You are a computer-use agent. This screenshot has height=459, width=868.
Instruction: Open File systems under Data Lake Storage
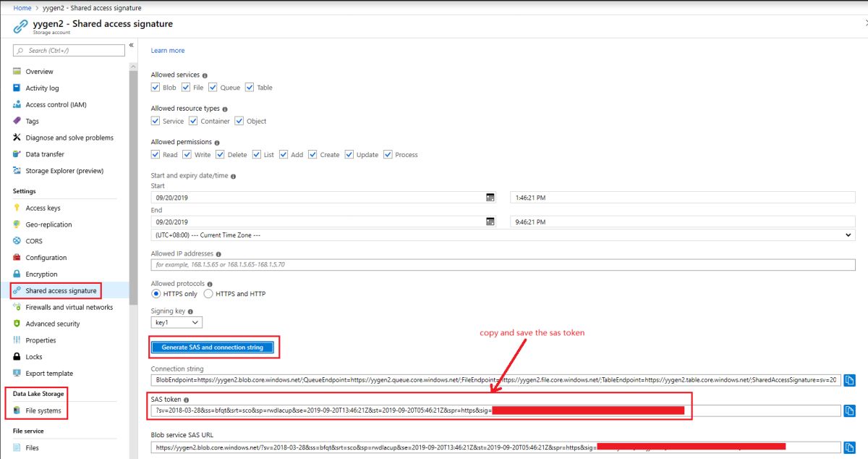pos(43,411)
